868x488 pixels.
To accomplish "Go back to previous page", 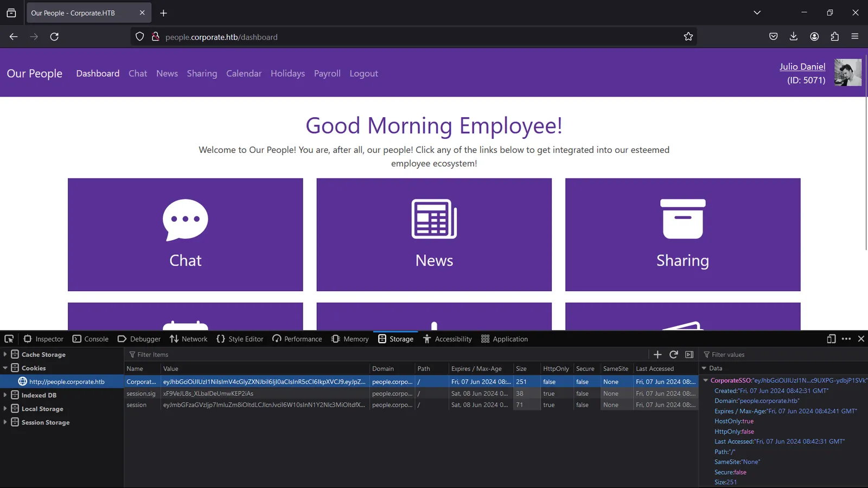I will [14, 37].
